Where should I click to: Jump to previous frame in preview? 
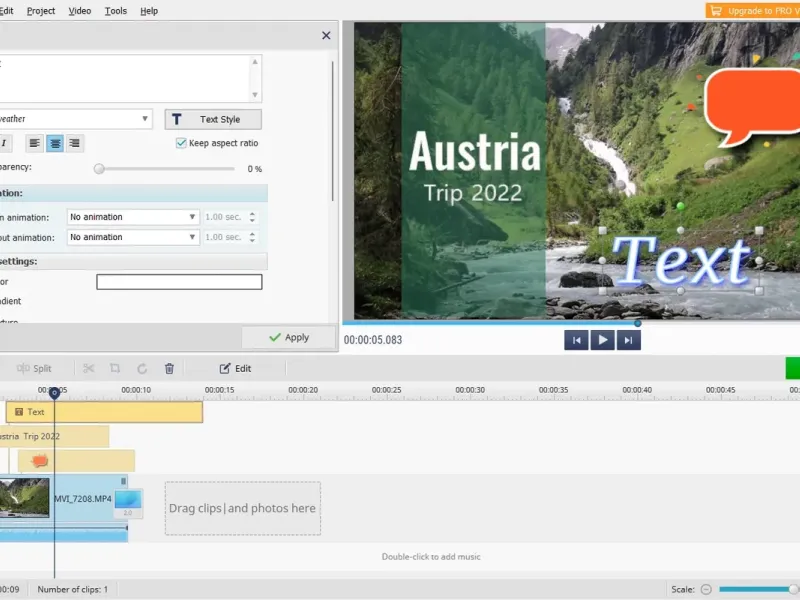coord(576,340)
